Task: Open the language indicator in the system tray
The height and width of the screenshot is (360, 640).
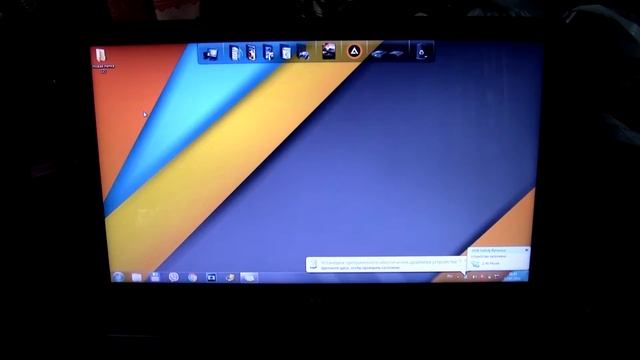Action: tap(449, 277)
